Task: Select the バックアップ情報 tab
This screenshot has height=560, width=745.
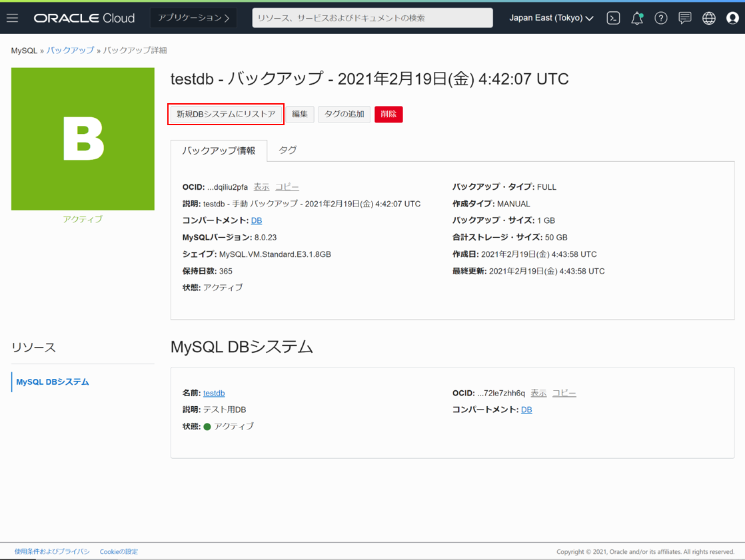Action: 219,150
